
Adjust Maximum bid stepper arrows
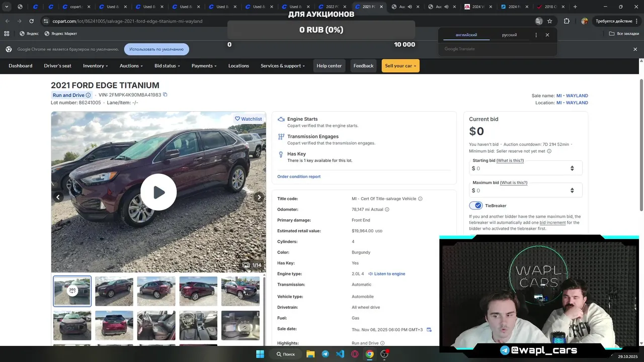coord(572,191)
